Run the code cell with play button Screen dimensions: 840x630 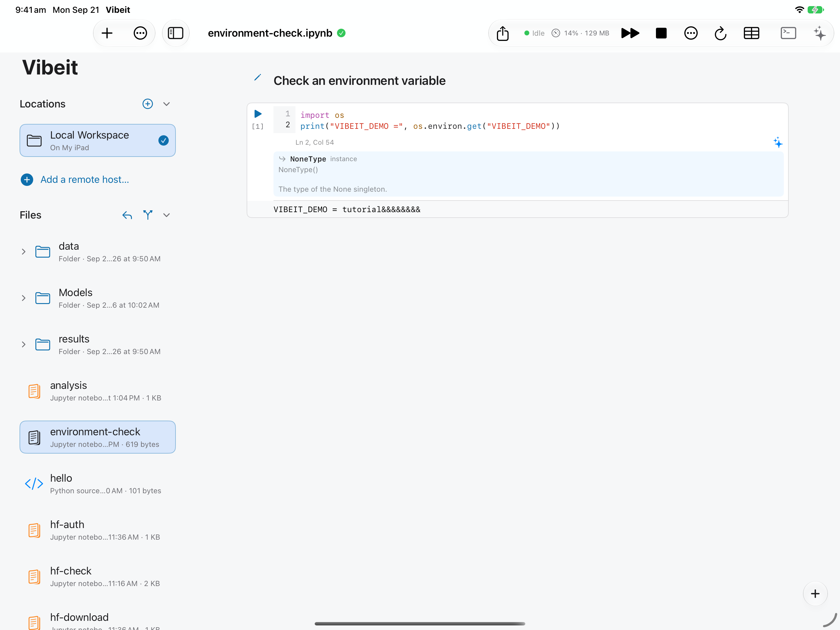tap(258, 114)
